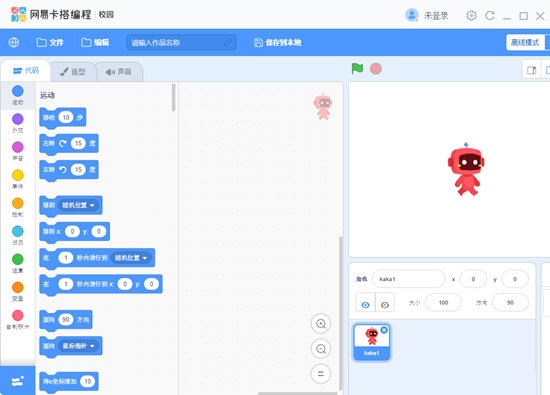Click the refresh icon in title bar
This screenshot has width=550, height=395.
[490, 15]
